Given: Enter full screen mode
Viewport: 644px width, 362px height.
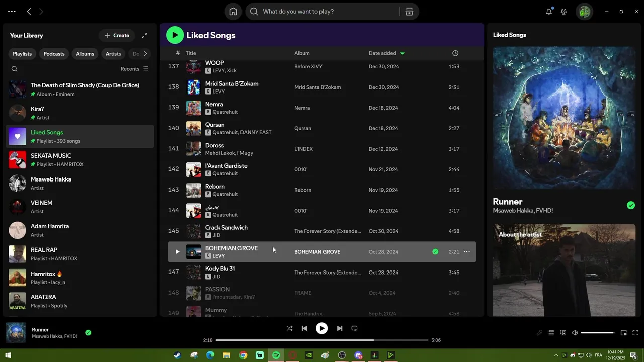Looking at the screenshot, I should tap(635, 333).
